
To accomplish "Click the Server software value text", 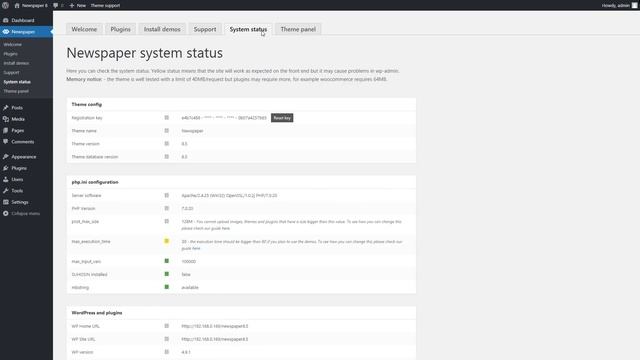I will coord(229,196).
